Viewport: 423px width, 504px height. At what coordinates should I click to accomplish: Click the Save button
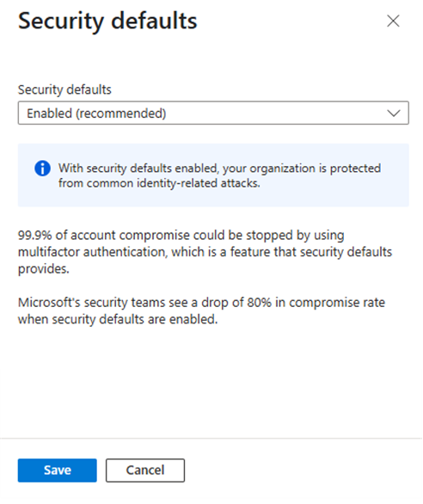[58, 470]
